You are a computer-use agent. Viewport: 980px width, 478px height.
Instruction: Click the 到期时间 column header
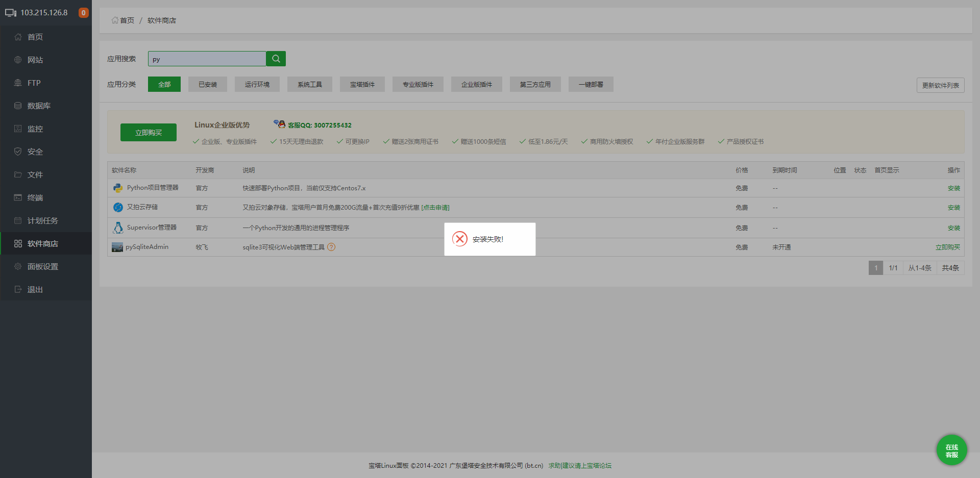(x=785, y=170)
